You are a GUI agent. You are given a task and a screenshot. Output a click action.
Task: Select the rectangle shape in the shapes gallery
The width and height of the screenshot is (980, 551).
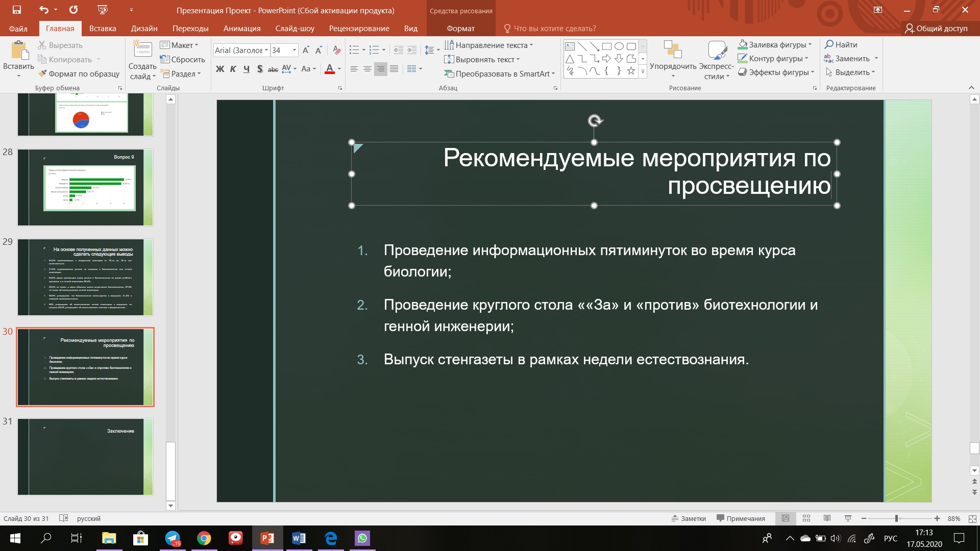[606, 46]
